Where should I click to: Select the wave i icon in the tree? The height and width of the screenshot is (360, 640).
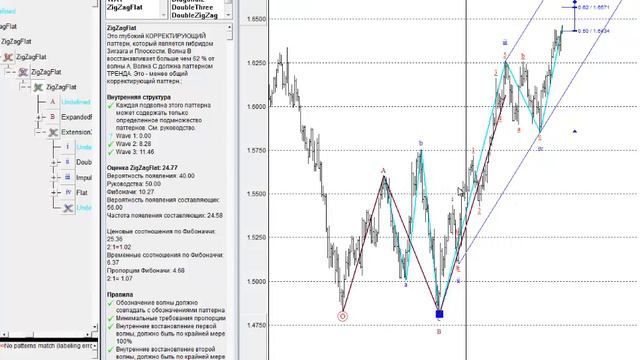tap(68, 147)
